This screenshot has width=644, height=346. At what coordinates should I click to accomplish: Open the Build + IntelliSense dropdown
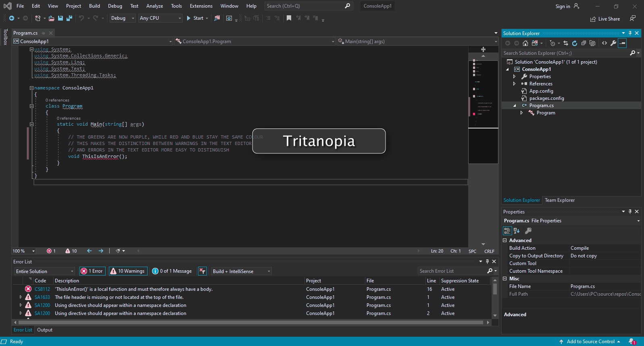tap(241, 271)
